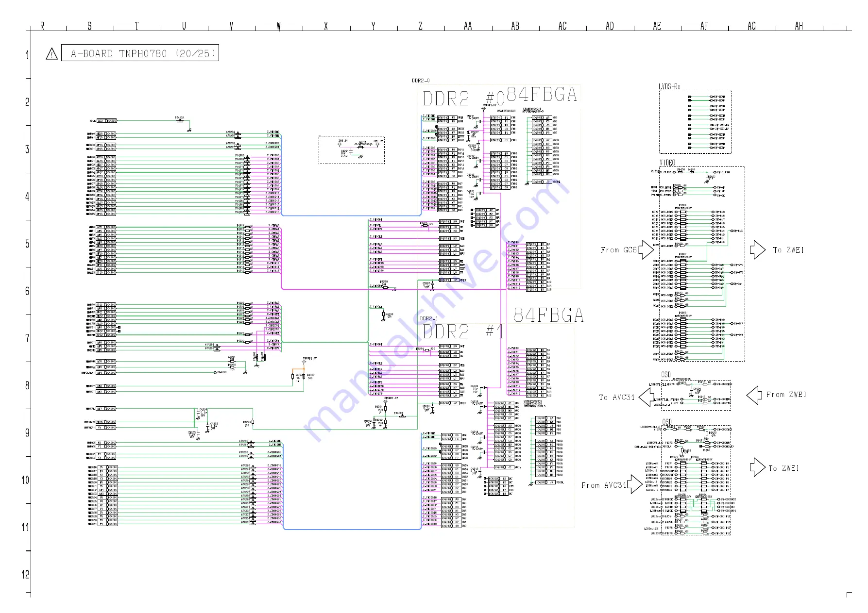Viewport: 868px width, 613px height.
Task: Click the 84FBGA label above DDR2 #1
Action: [548, 315]
